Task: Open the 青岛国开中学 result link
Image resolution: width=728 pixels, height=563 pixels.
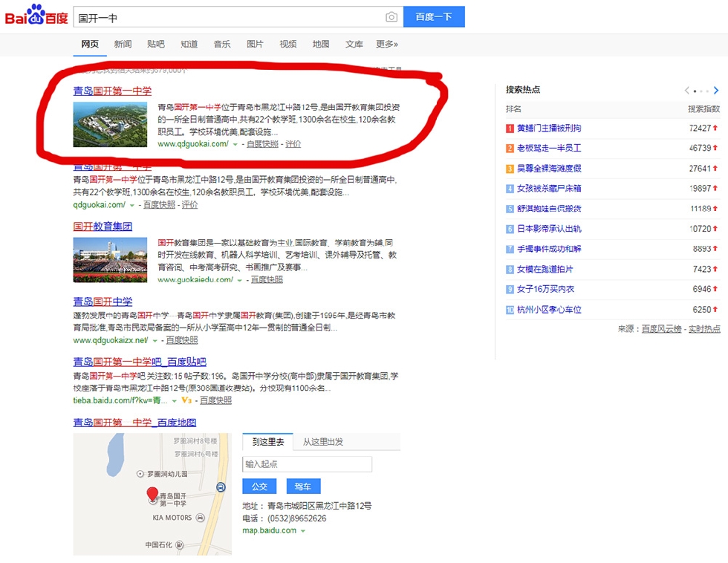Action: click(103, 302)
